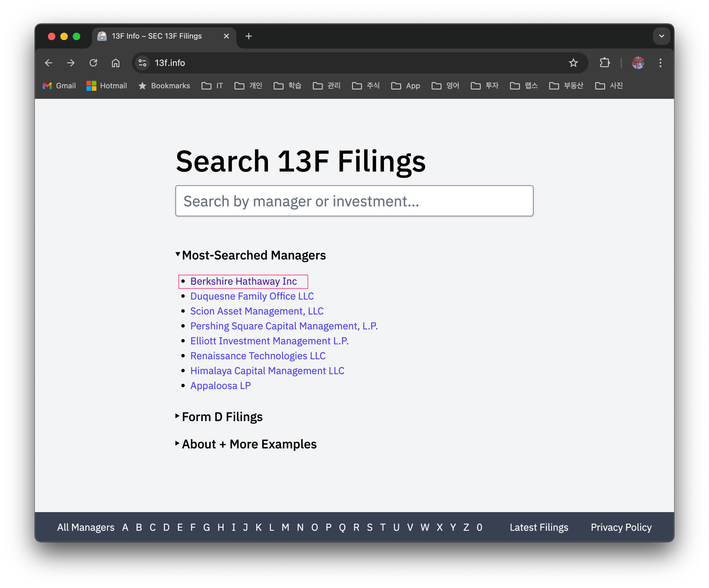Open the 주식 bookmark folder
Viewport: 709px width, 588px height.
click(366, 86)
